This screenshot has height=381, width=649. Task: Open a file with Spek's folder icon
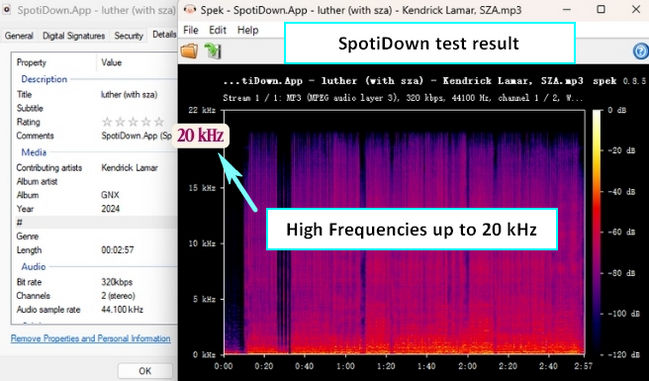tap(189, 51)
